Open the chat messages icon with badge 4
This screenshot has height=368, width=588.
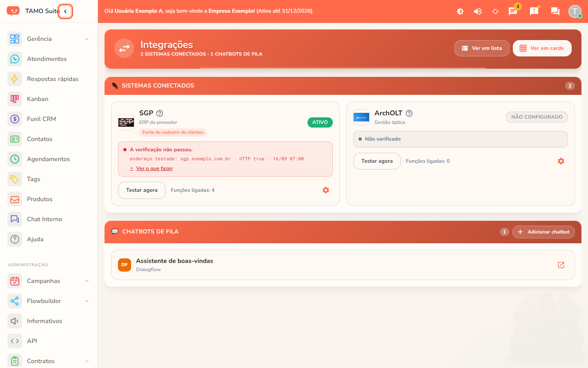click(x=513, y=11)
